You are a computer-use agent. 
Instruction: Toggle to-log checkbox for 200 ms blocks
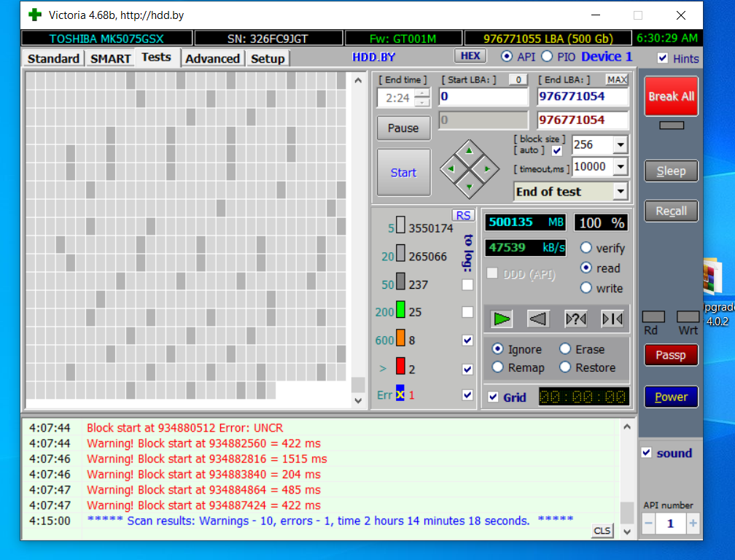467,312
